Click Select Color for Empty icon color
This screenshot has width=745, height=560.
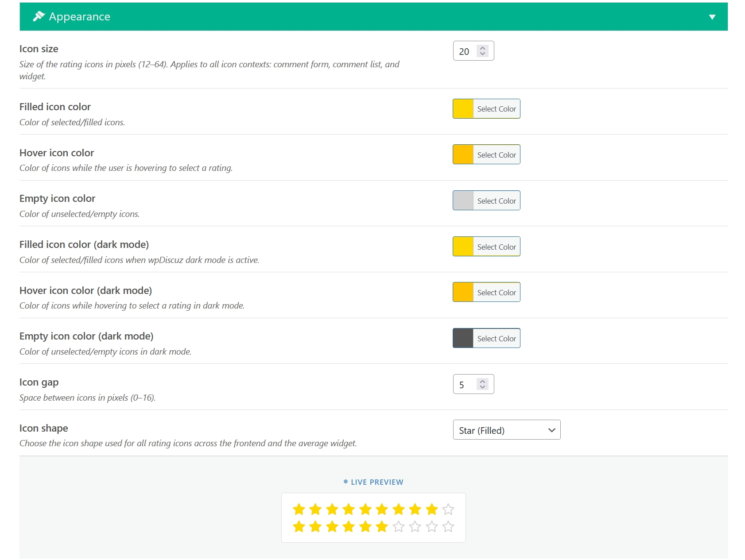point(497,201)
